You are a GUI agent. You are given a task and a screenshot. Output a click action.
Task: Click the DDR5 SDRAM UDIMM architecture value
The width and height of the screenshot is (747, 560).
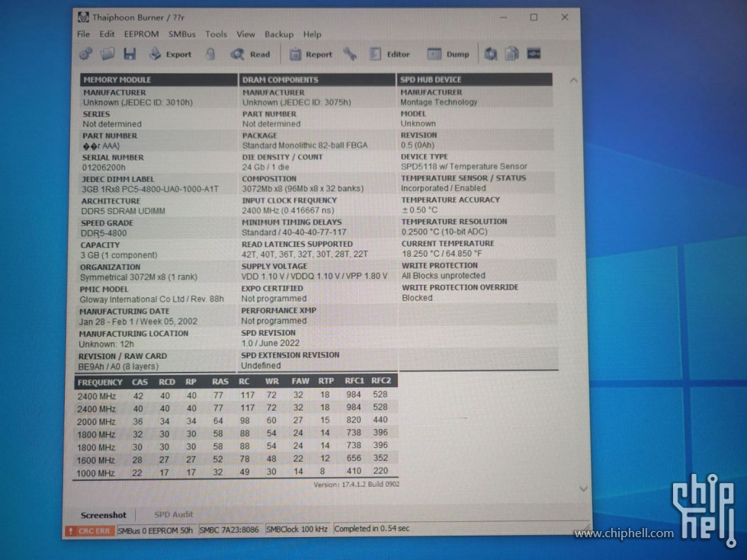click(123, 211)
